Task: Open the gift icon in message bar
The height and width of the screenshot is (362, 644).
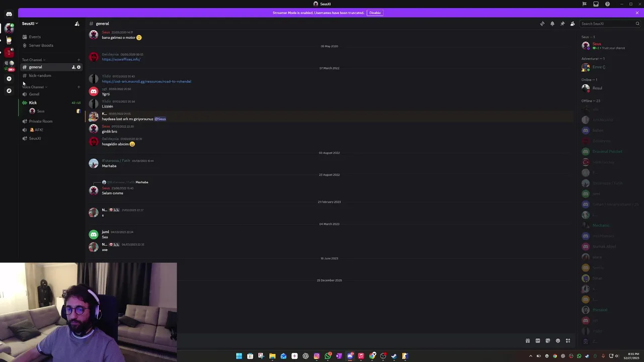Action: [528, 341]
